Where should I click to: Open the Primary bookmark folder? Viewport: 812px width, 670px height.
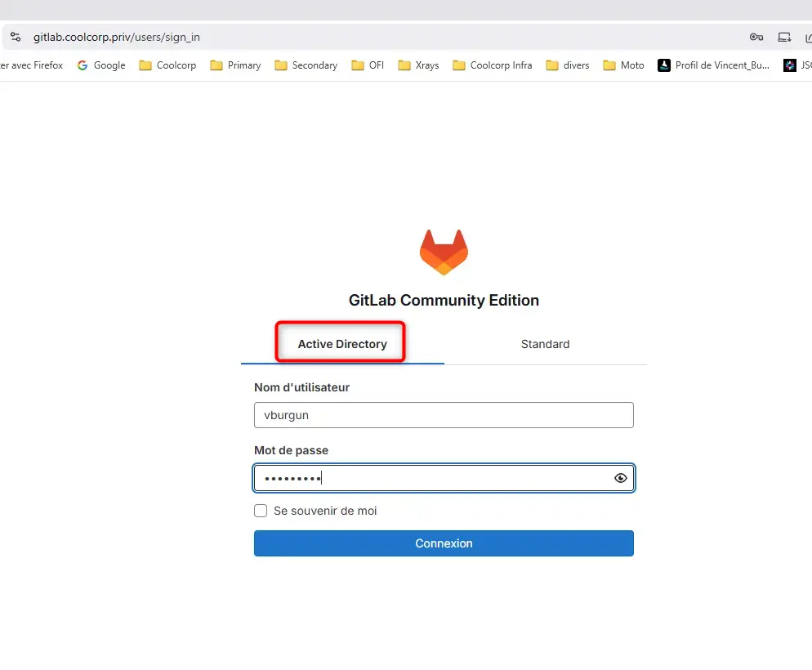235,65
